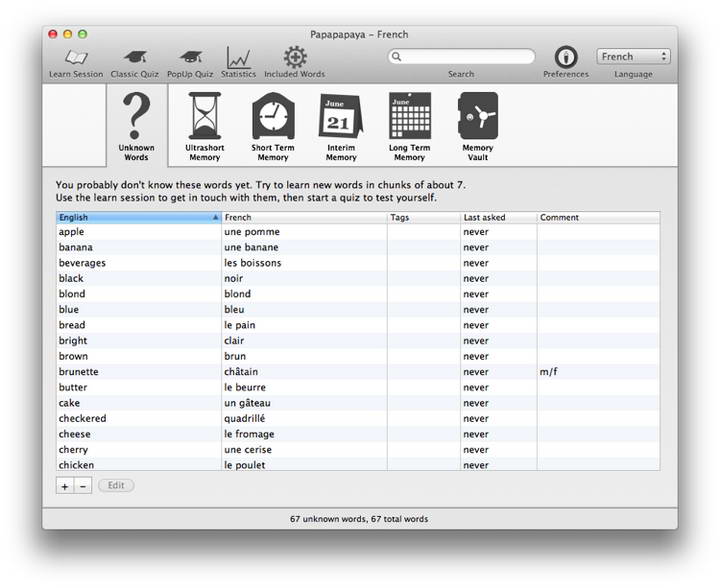Select the 'cake' row
The width and height of the screenshot is (720, 588).
(x=358, y=403)
